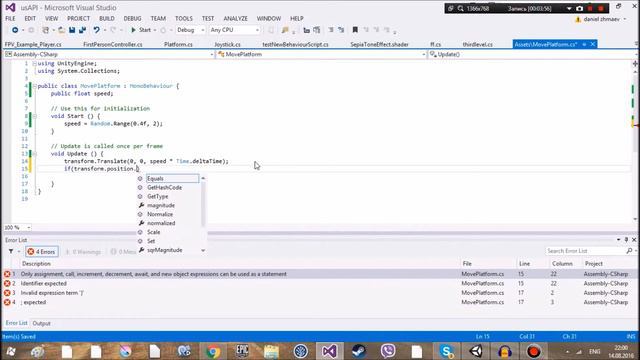
Task: Open the DEBUG menu
Action: point(132,18)
